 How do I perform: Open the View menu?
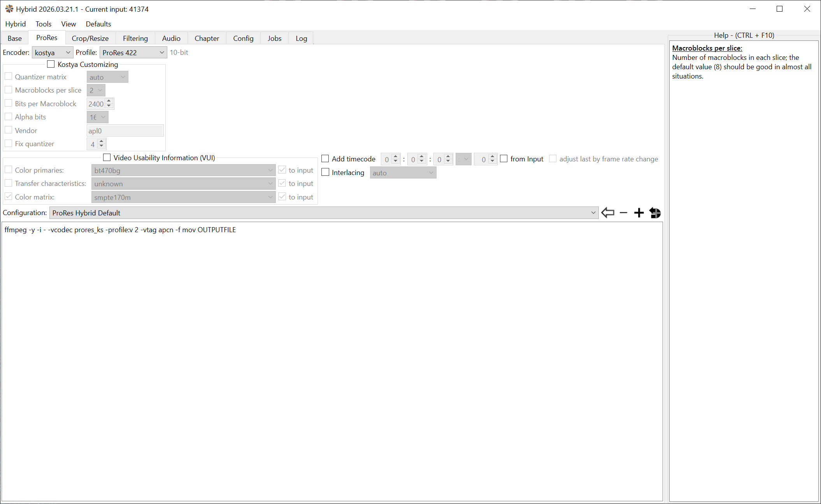(x=68, y=24)
